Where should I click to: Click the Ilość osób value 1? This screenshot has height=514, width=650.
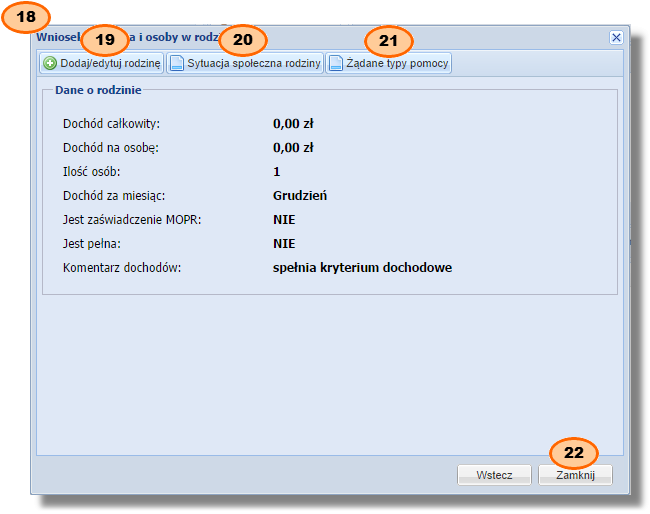pos(277,172)
